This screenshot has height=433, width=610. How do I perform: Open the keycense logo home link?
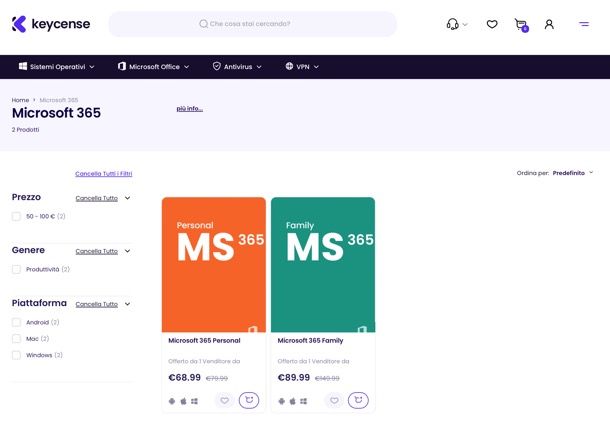pos(51,24)
